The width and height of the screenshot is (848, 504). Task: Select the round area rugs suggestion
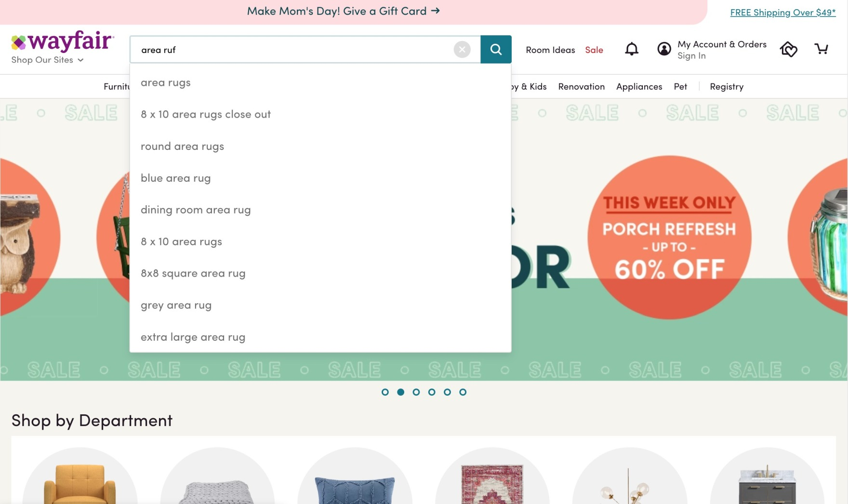pos(182,146)
